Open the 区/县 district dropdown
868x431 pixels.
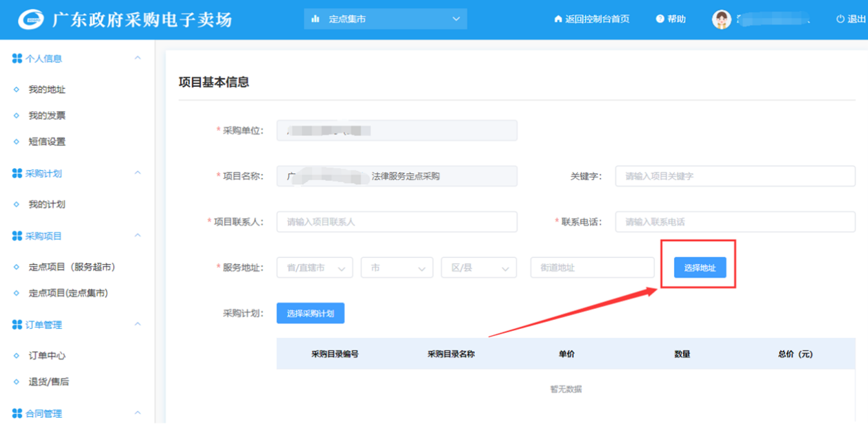pyautogui.click(x=479, y=268)
